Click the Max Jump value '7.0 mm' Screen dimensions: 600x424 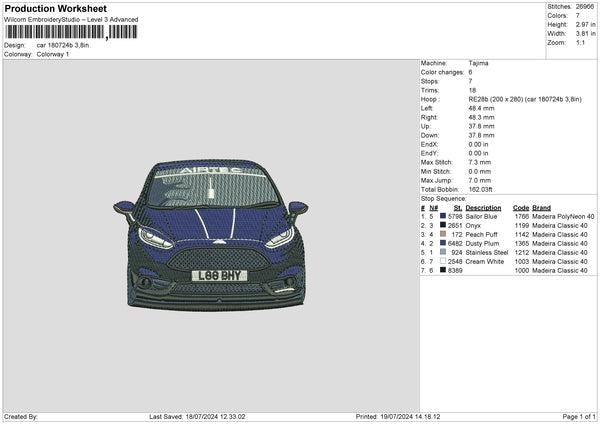[x=480, y=180]
